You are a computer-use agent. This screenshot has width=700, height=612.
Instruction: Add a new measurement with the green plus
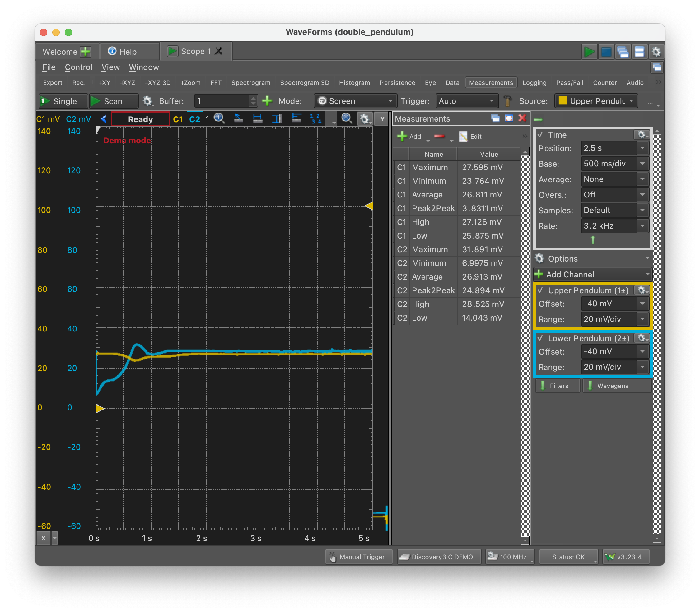click(x=402, y=136)
